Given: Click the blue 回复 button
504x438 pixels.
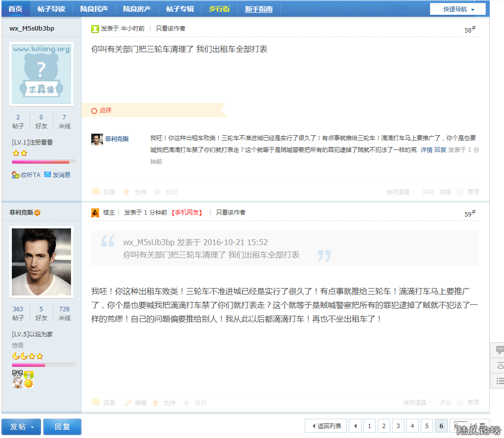Looking at the screenshot, I should point(62,427).
